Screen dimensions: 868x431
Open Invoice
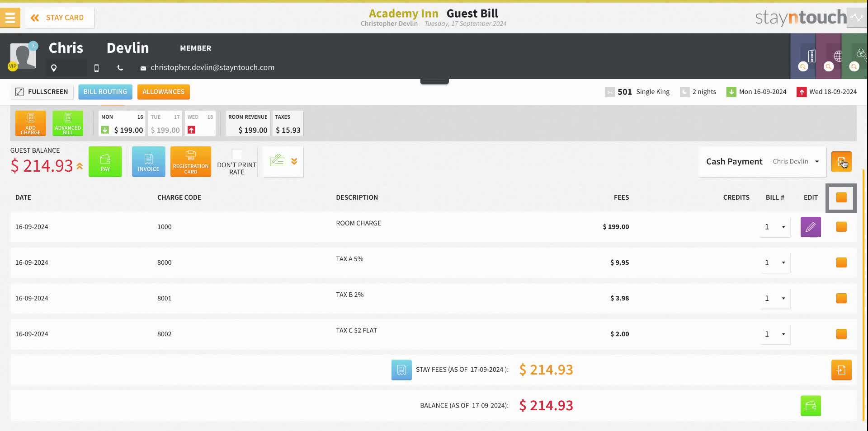(149, 162)
